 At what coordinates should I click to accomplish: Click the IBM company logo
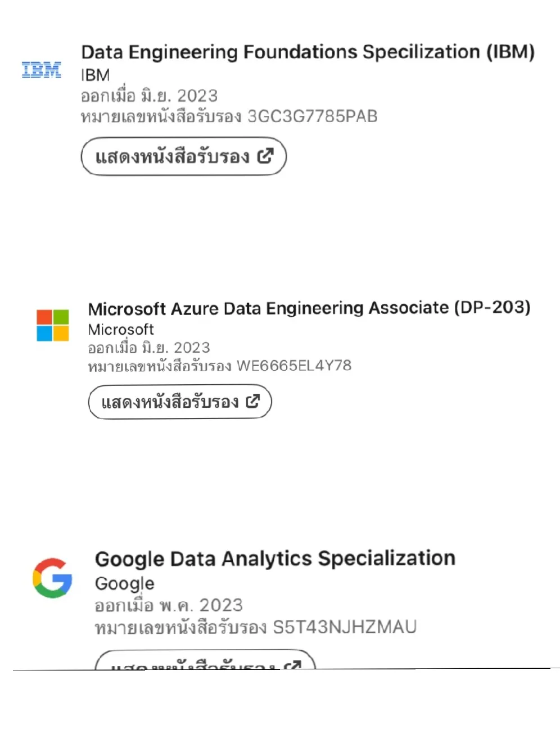(41, 70)
